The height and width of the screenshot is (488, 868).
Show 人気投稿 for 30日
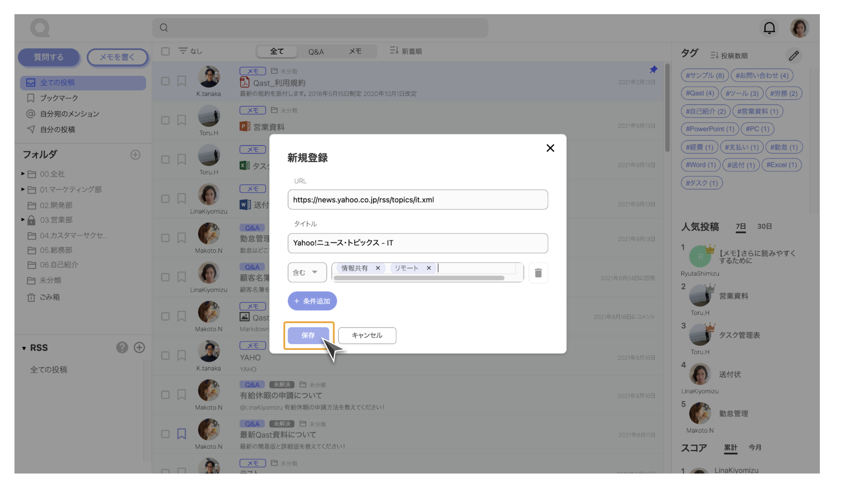(x=764, y=226)
